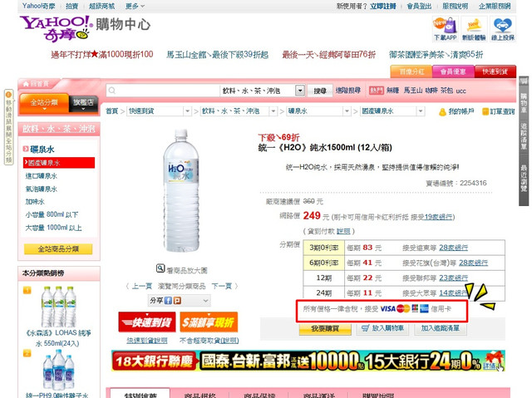Expand the 國產礦泉水 breadcrumb dropdown
Viewport: 532px width, 398px height.
(x=421, y=111)
